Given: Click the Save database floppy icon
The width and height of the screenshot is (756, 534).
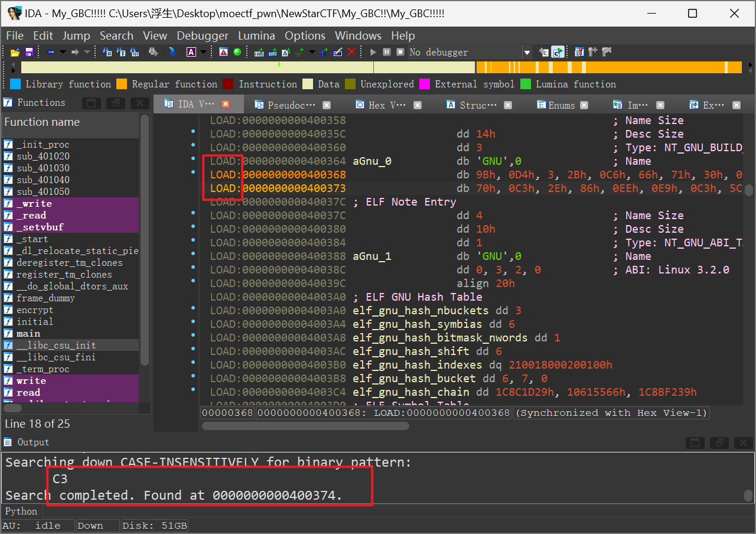Looking at the screenshot, I should [x=29, y=52].
